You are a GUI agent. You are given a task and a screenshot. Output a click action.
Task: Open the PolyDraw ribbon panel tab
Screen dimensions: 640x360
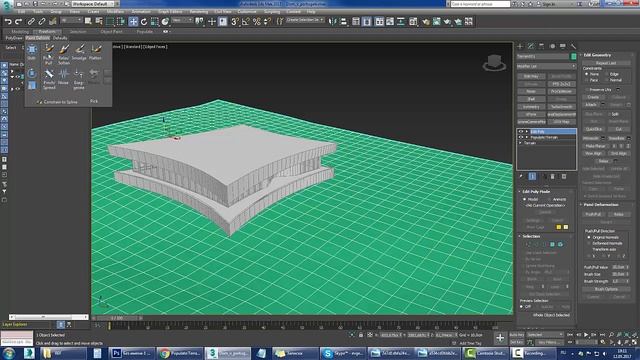pyautogui.click(x=14, y=38)
